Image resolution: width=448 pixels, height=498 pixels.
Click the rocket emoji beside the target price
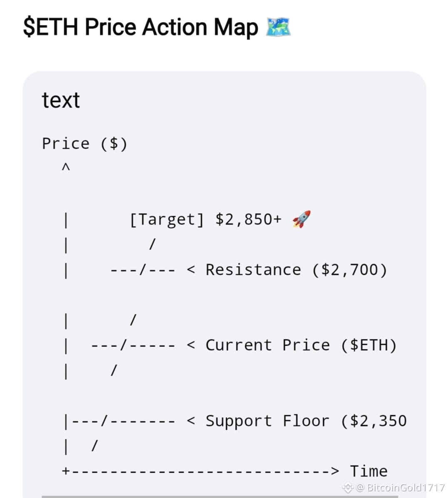301,219
